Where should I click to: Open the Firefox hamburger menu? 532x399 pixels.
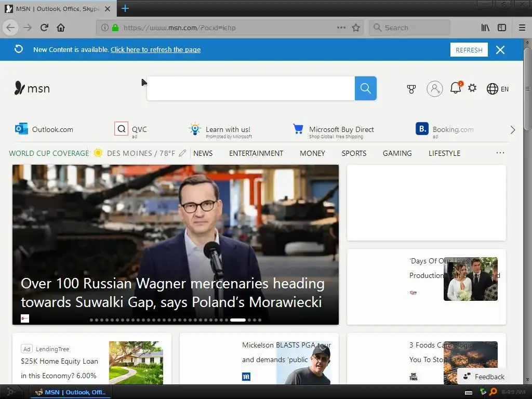(522, 28)
